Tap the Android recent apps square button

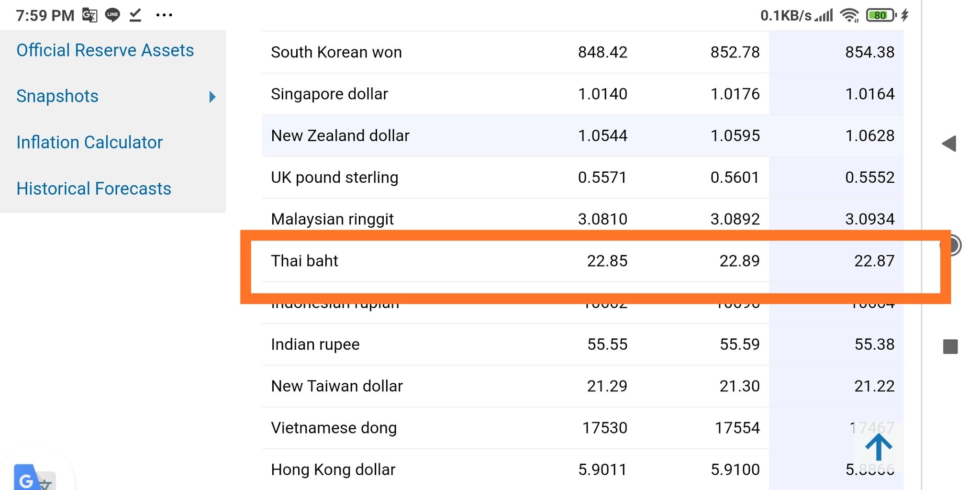pos(950,346)
